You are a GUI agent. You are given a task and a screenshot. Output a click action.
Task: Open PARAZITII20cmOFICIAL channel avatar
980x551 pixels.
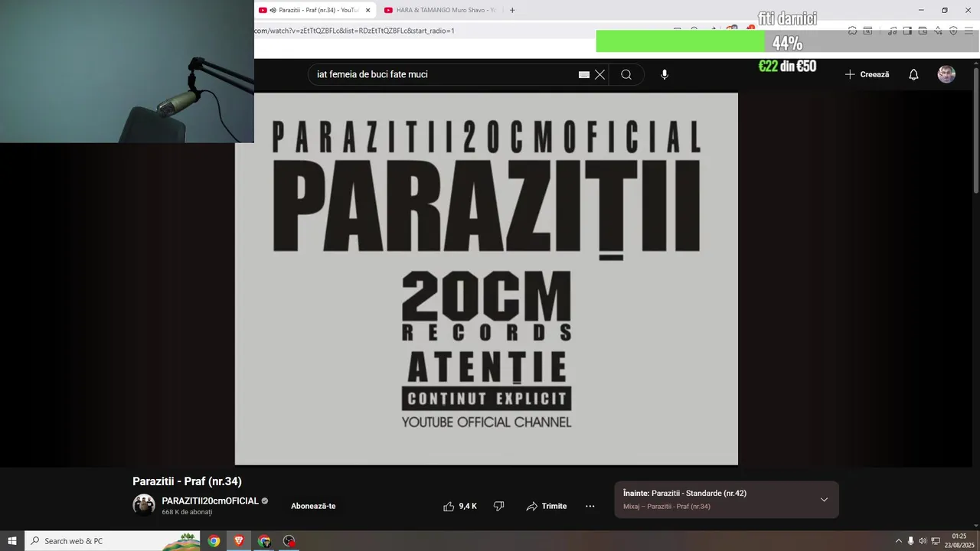[144, 505]
